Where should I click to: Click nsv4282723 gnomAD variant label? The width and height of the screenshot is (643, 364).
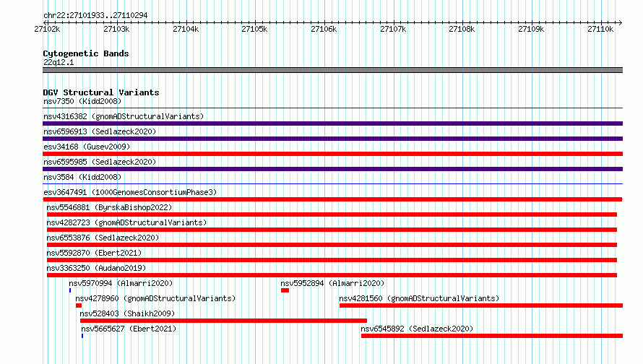click(x=126, y=222)
